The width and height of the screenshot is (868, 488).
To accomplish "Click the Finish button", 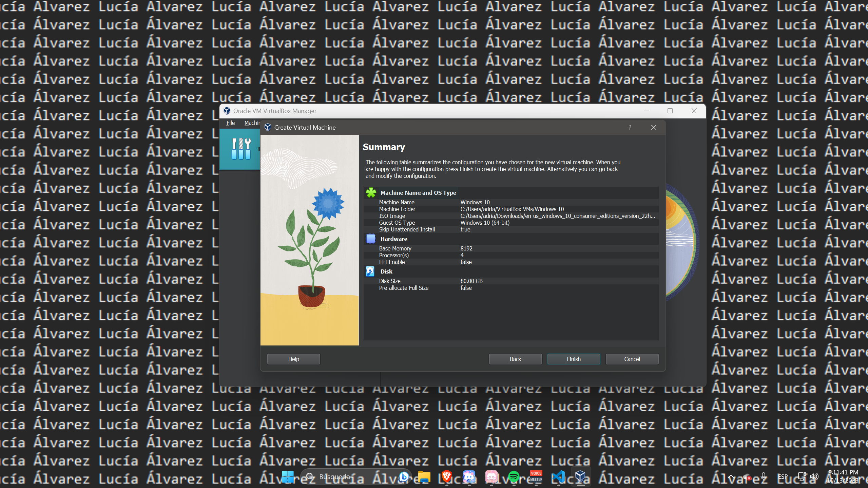I will (x=574, y=359).
